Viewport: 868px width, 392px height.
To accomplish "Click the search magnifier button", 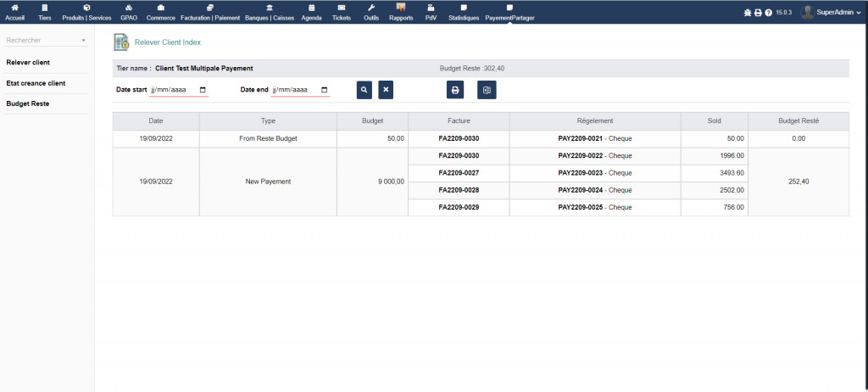I will 363,90.
